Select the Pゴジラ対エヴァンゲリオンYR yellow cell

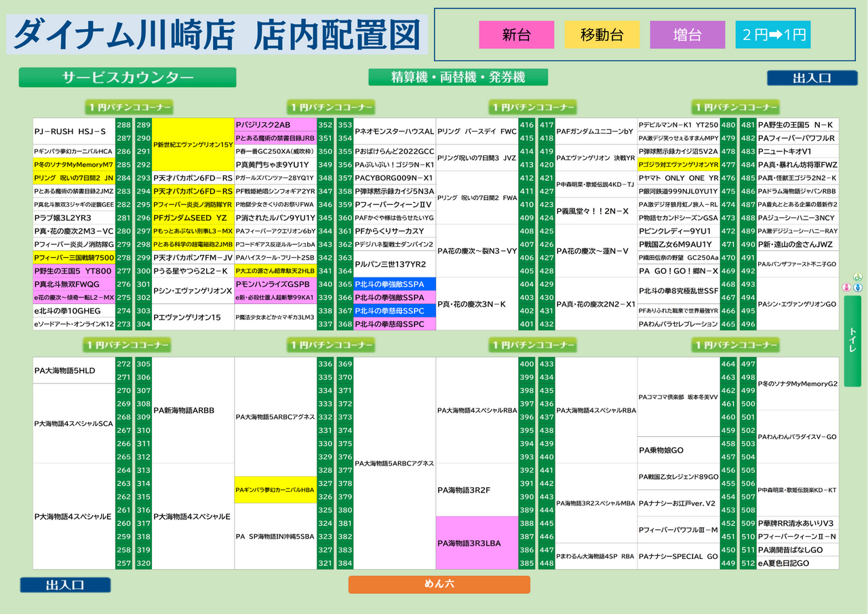click(679, 165)
